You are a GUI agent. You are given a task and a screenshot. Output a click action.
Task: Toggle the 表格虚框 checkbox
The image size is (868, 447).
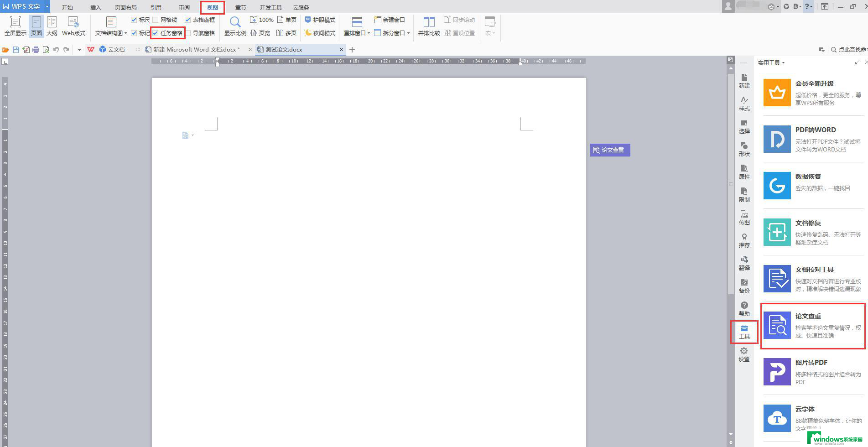tap(187, 20)
